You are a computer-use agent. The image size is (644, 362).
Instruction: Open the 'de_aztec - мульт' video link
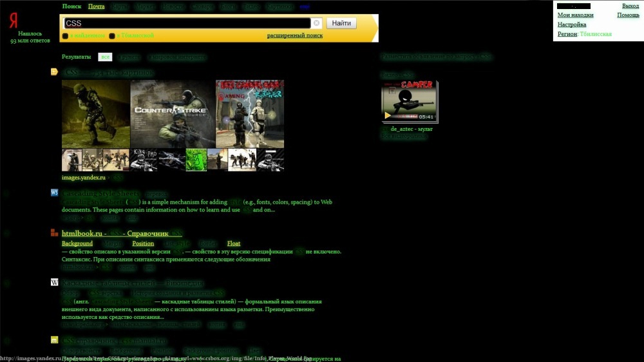click(412, 129)
